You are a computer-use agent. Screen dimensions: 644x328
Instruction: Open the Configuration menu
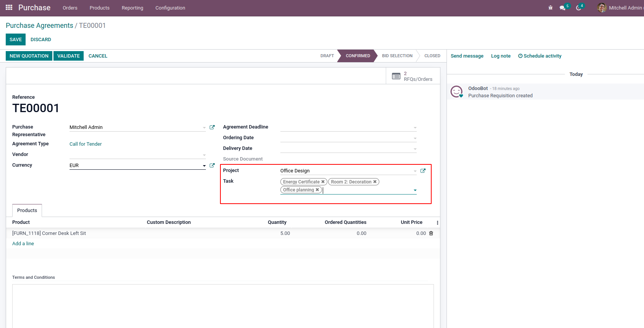170,8
